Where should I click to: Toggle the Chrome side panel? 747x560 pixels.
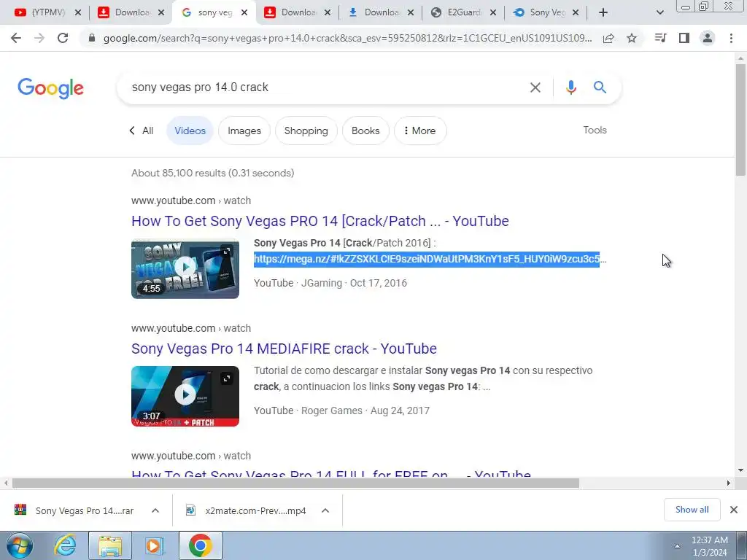[684, 38]
